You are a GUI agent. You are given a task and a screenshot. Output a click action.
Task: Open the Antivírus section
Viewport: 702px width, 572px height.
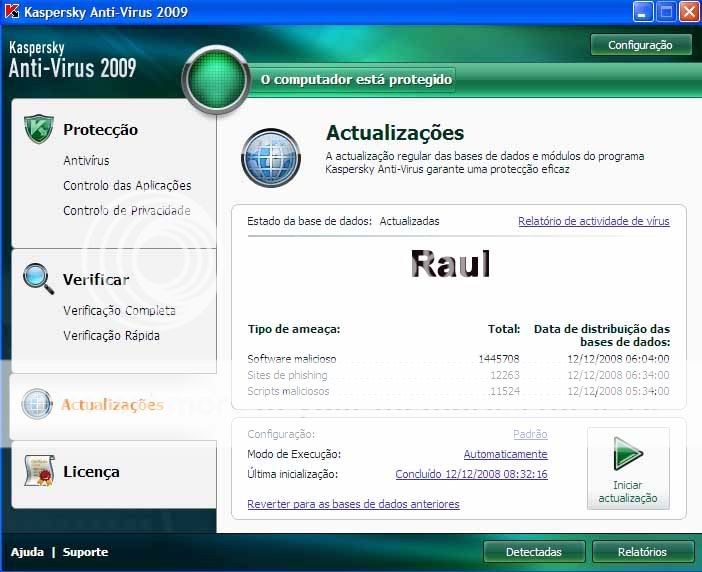[86, 160]
